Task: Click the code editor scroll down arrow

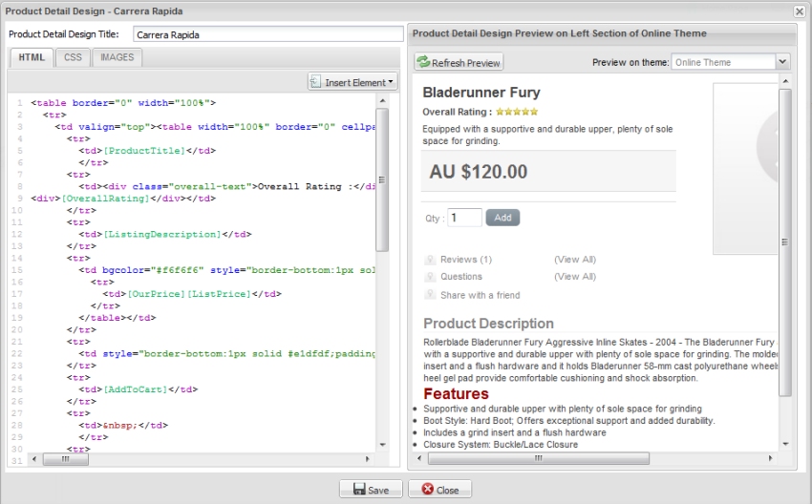Action: 383,445
